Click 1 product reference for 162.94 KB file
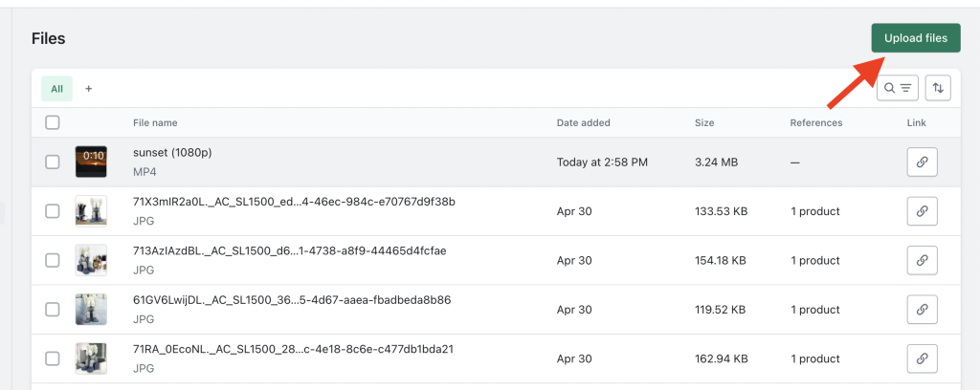The height and width of the screenshot is (390, 980). (815, 358)
